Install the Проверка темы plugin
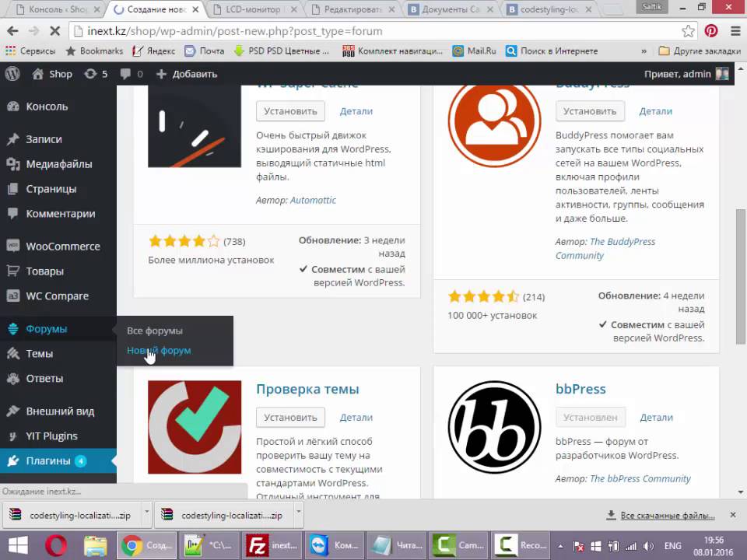Screen dimensions: 747x560 pyautogui.click(x=290, y=418)
